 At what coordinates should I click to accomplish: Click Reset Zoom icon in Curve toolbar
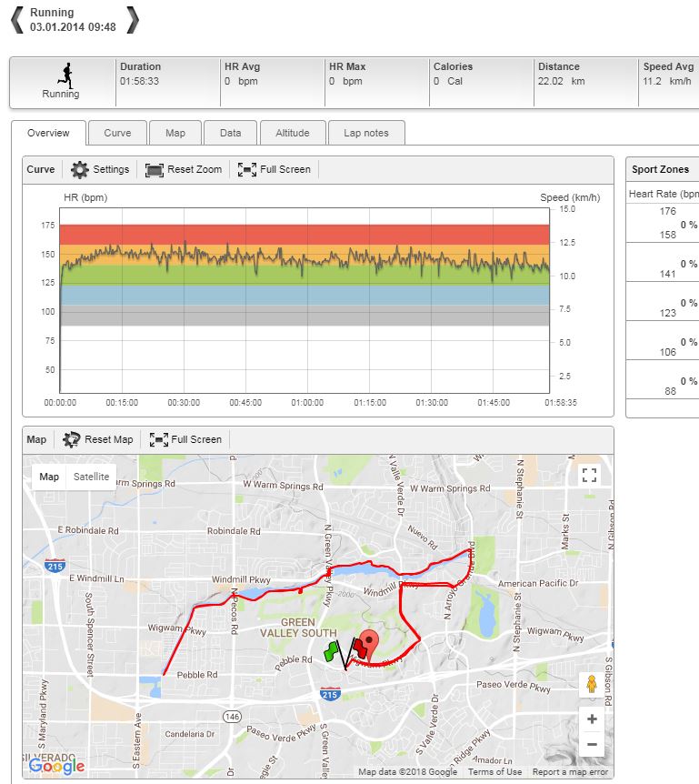[154, 170]
